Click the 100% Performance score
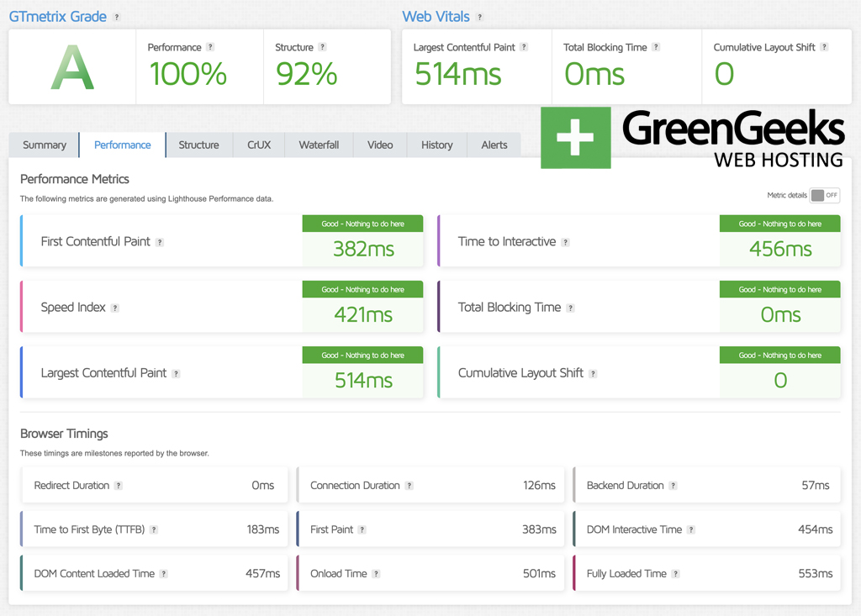 188,74
